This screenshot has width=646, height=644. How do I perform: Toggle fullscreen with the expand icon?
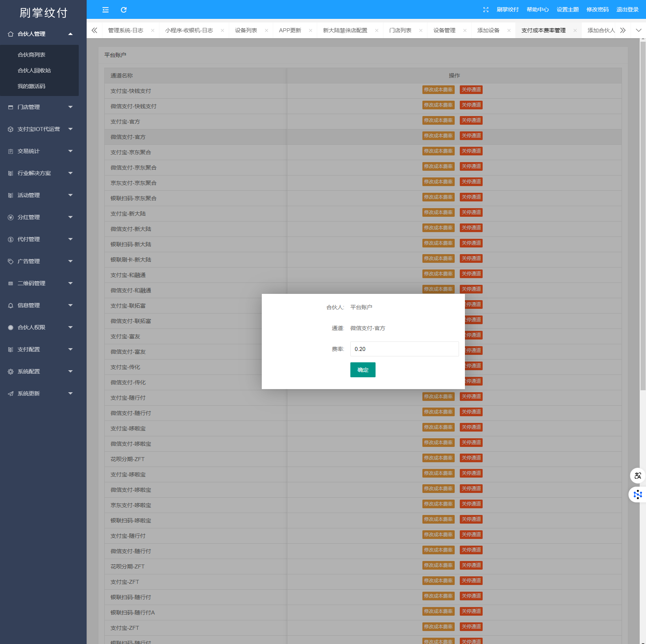pos(486,10)
